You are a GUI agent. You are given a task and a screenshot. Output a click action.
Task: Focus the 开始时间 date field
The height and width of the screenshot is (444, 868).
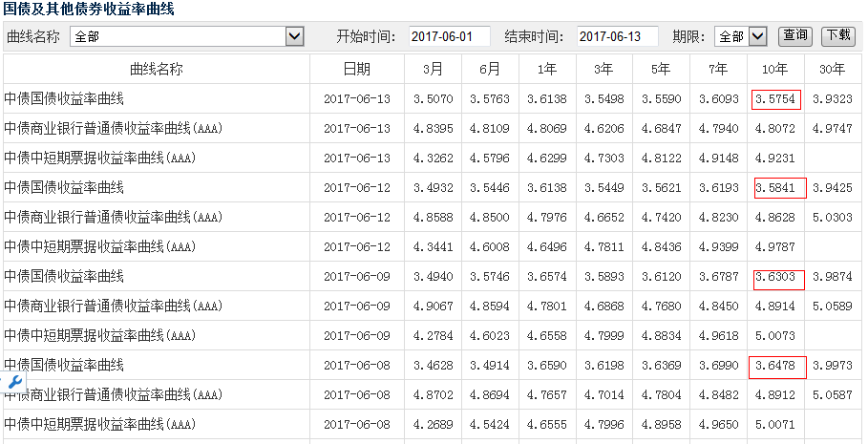[450, 37]
